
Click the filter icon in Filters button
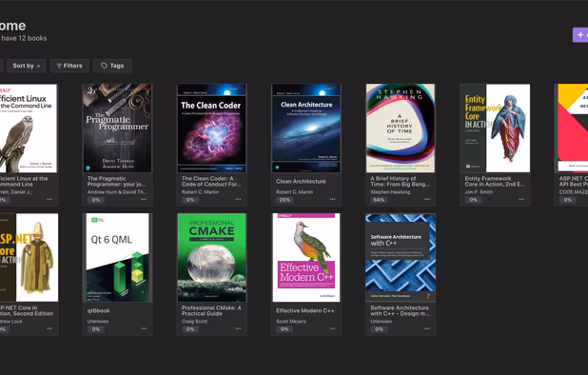(59, 66)
